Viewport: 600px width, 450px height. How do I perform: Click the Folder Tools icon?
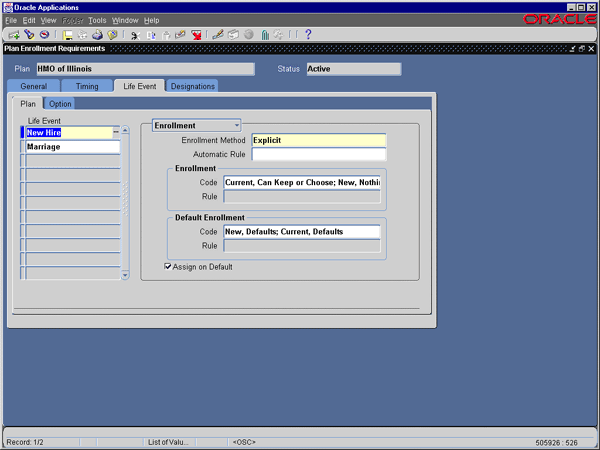(279, 35)
